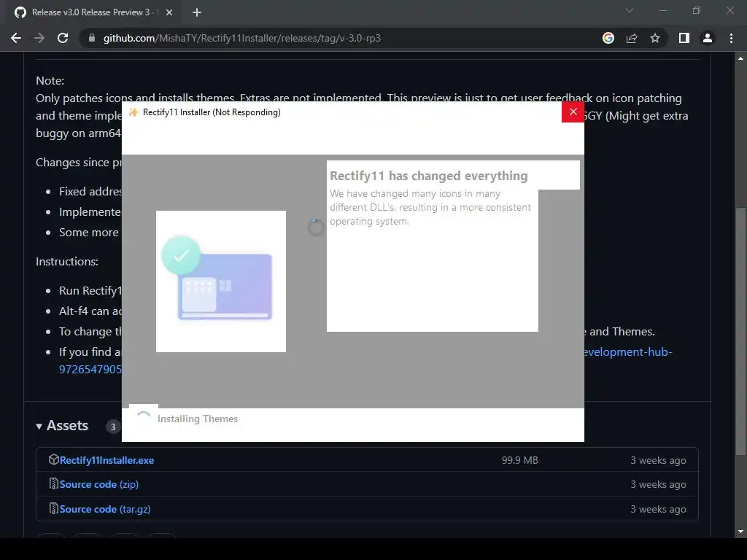Click the Rectify11 Installer title bar icon
Image resolution: width=747 pixels, height=560 pixels.
(133, 112)
